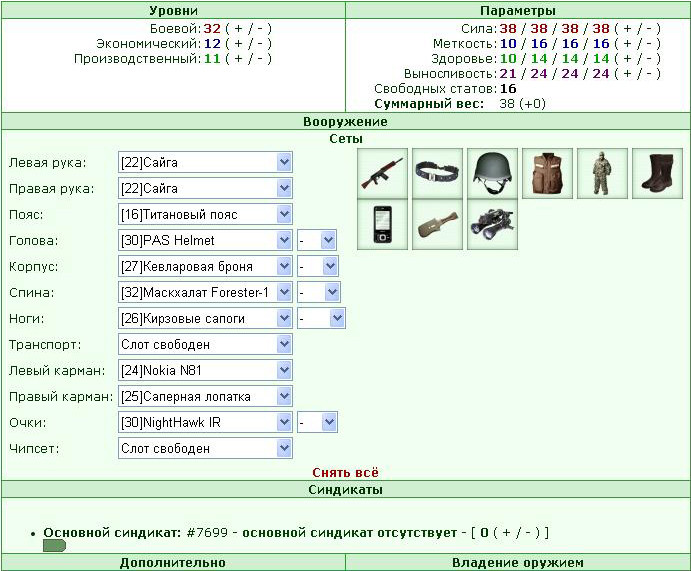Increase Выносливость with the plus link
The width and height of the screenshot is (691, 571).
pos(628,74)
